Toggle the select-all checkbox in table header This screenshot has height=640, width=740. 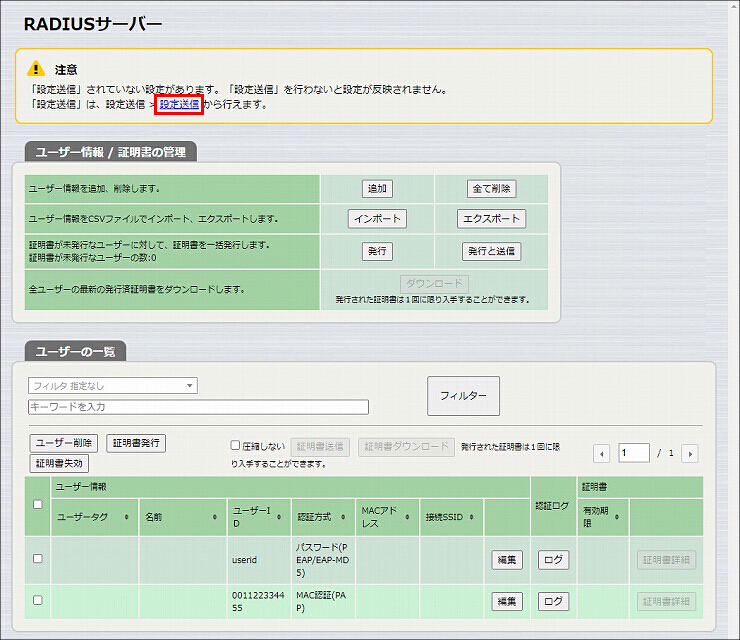tap(38, 505)
